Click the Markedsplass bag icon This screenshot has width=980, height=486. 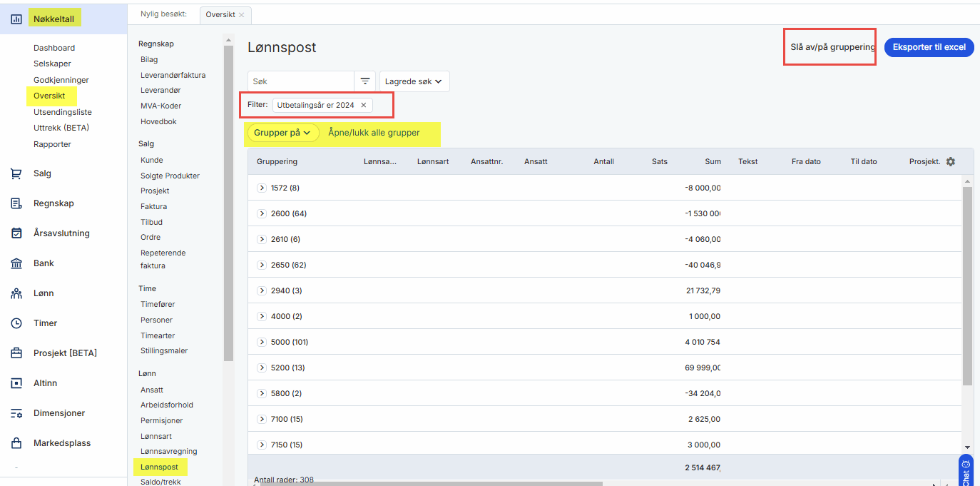click(x=16, y=443)
